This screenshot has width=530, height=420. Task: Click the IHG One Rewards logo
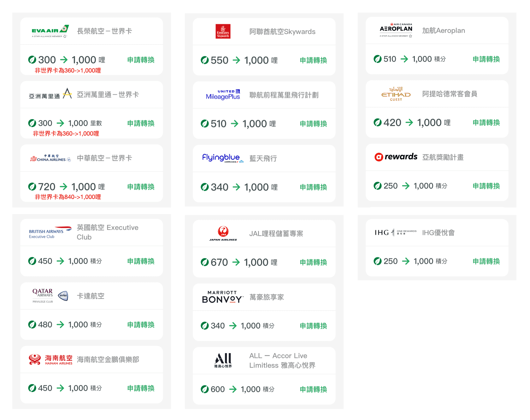pos(396,233)
